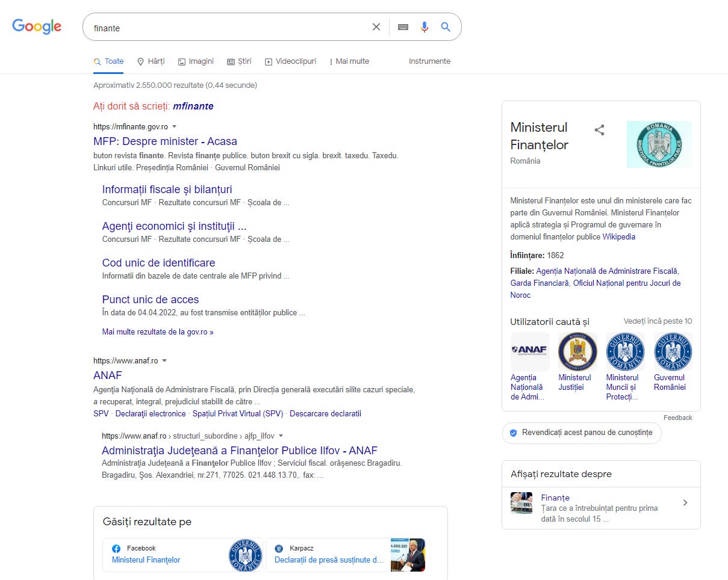Open the Karpacz press statement photo

click(408, 555)
